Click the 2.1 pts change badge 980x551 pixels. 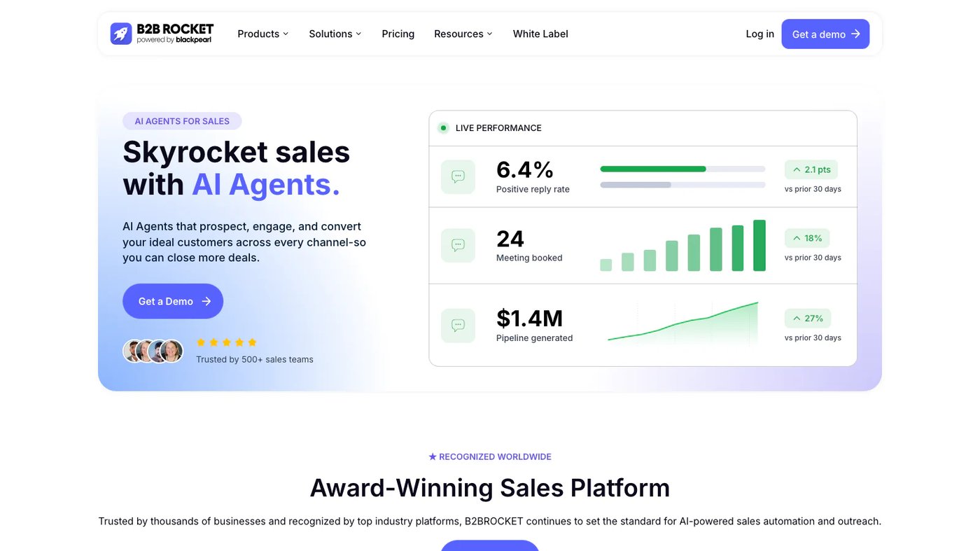click(811, 169)
